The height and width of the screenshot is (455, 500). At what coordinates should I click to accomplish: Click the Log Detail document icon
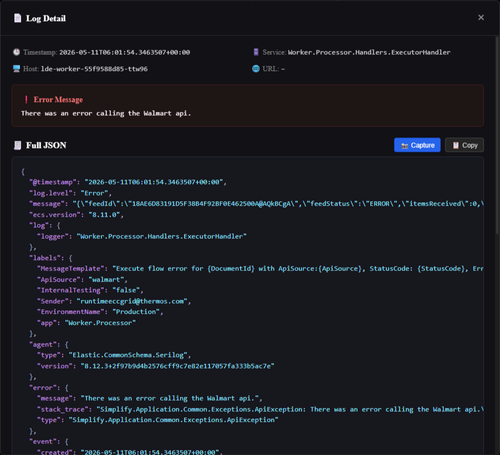tap(17, 18)
